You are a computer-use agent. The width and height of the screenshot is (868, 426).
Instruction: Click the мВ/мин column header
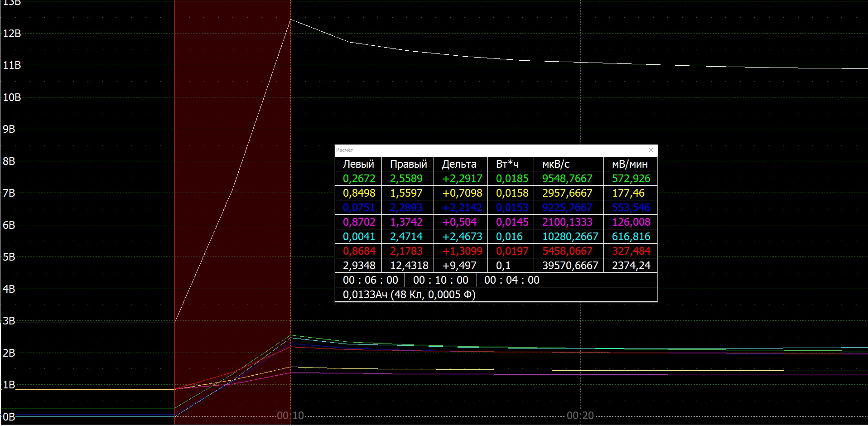pos(630,164)
